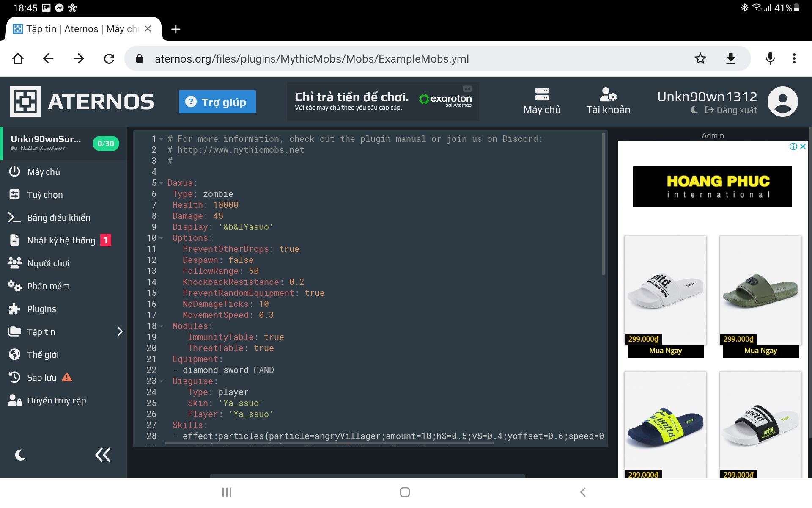
Task: Collapse the sidebar with double chevron
Action: (103, 455)
